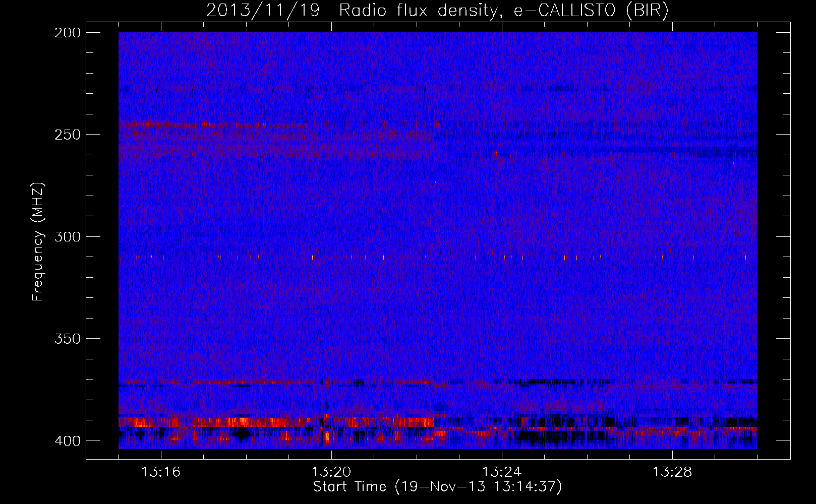816x504 pixels.
Task: Click the 13:16 time tick label
Action: (x=161, y=472)
